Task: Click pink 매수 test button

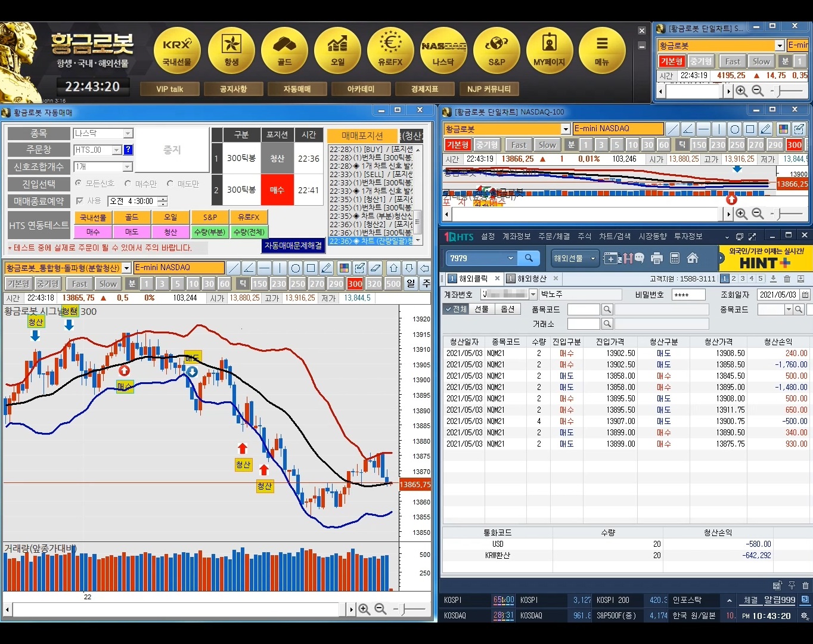Action: pyautogui.click(x=93, y=232)
